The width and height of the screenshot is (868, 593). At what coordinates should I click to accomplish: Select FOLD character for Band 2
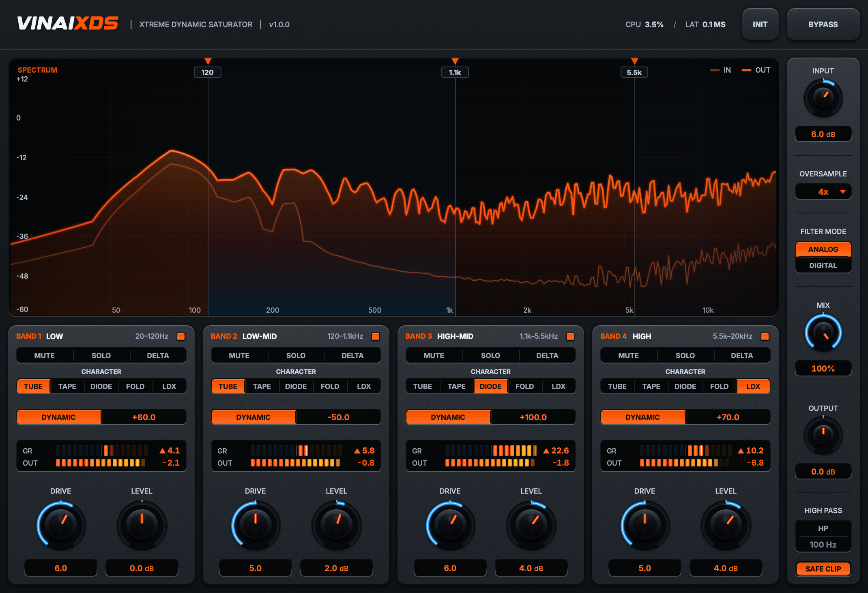(x=330, y=386)
